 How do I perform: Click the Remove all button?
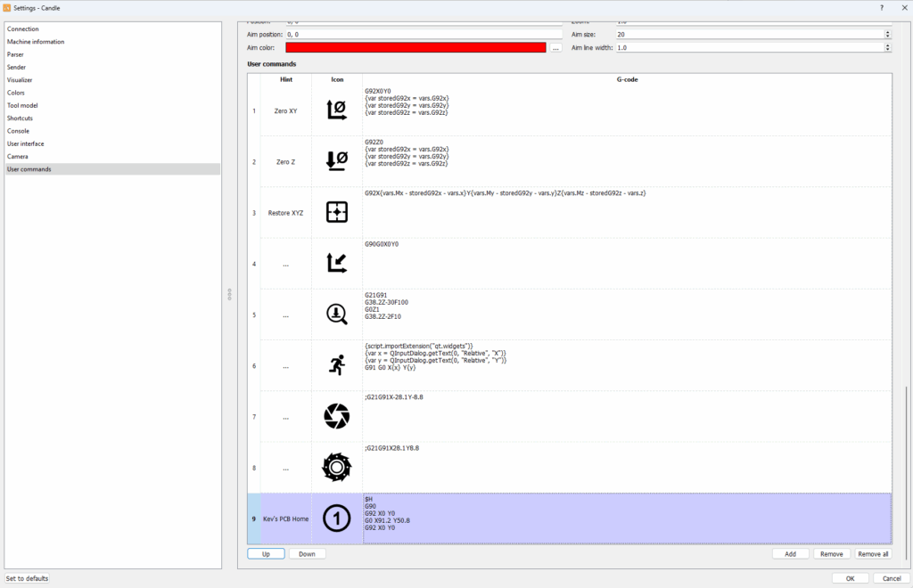coord(872,554)
